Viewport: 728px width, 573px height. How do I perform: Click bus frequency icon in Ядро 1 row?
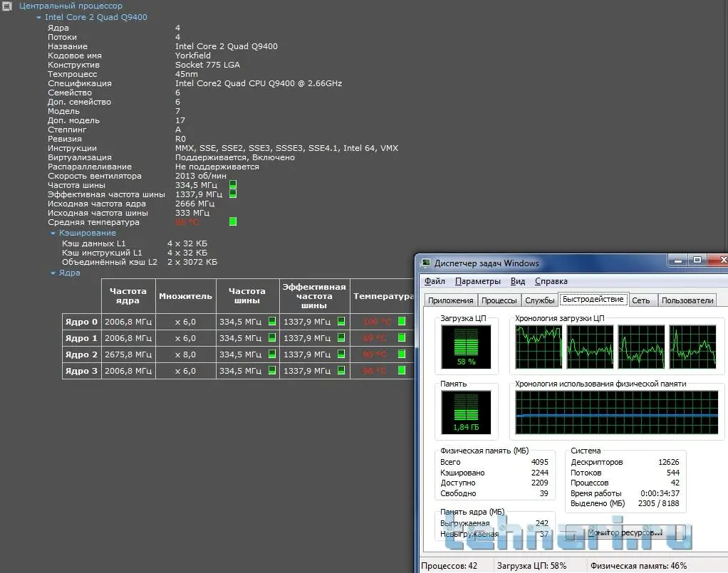click(x=272, y=338)
